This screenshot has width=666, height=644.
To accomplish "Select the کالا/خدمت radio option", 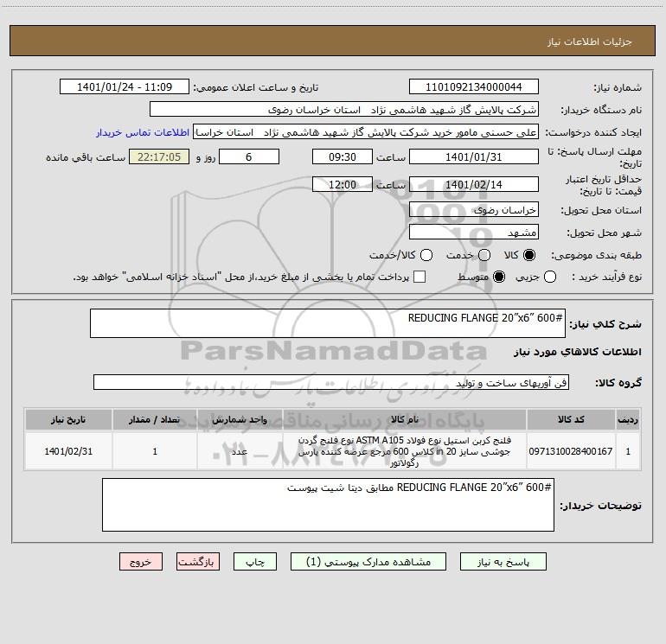I will click(426, 255).
